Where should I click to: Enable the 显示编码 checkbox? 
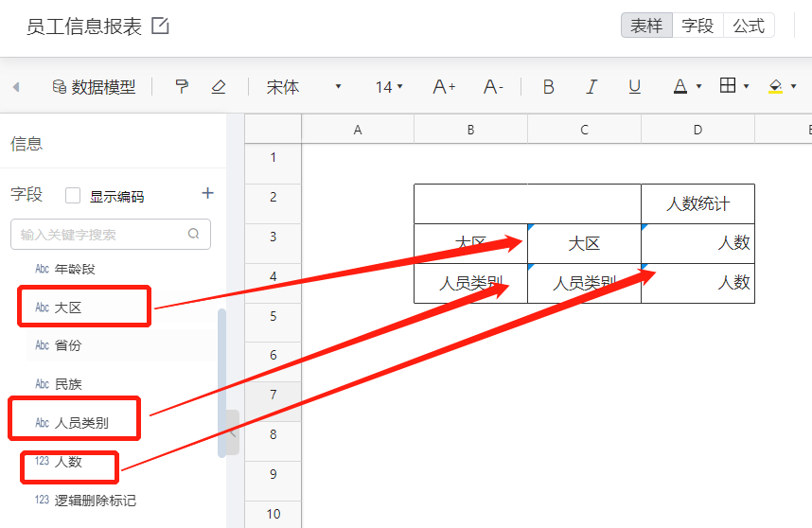(x=73, y=196)
